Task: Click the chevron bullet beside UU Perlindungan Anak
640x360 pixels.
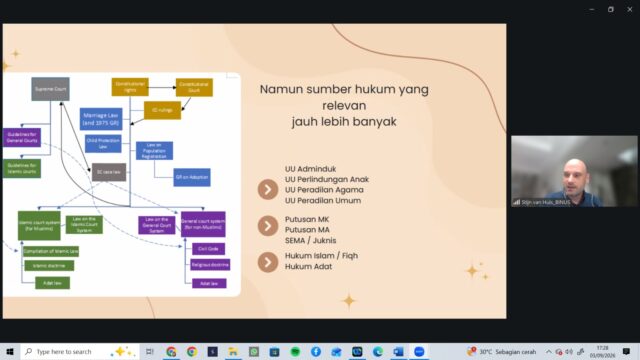Action: tap(268, 189)
